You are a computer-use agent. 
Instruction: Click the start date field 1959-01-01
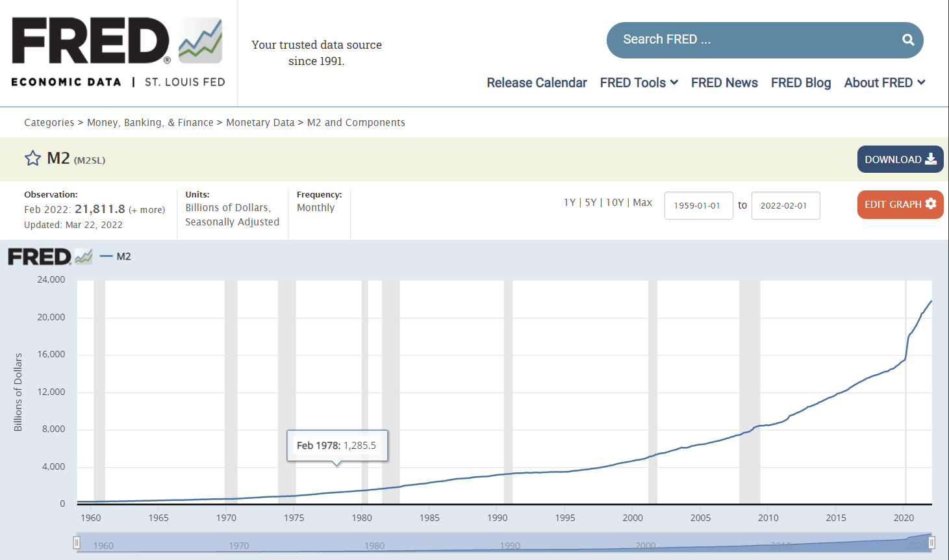click(699, 205)
